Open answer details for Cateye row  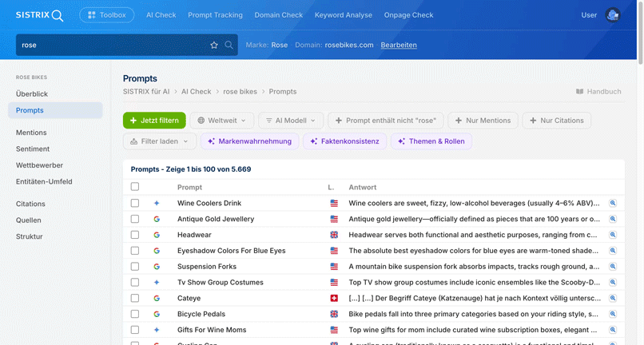612,298
